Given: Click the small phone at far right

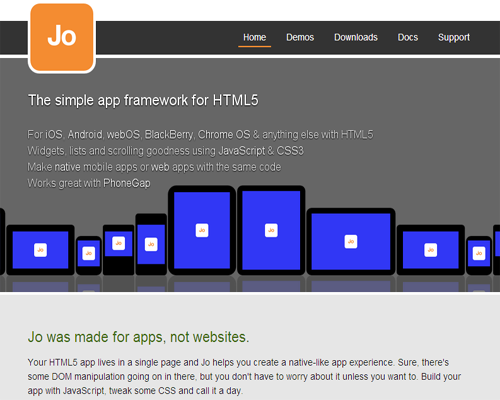Looking at the screenshot, I should coord(479,256).
